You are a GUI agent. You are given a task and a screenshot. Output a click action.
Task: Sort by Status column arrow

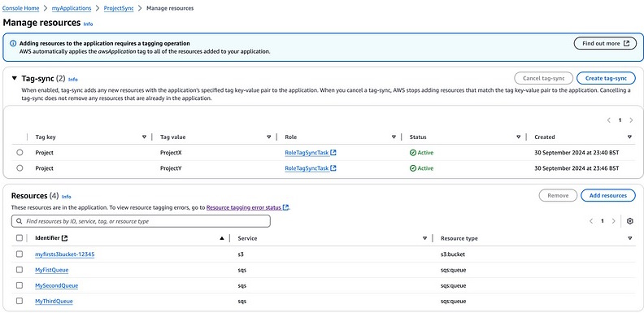tap(518, 137)
